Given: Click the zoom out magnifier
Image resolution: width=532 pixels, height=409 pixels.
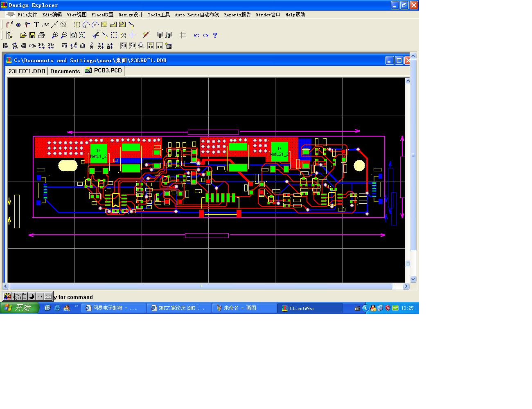Looking at the screenshot, I should pos(64,35).
